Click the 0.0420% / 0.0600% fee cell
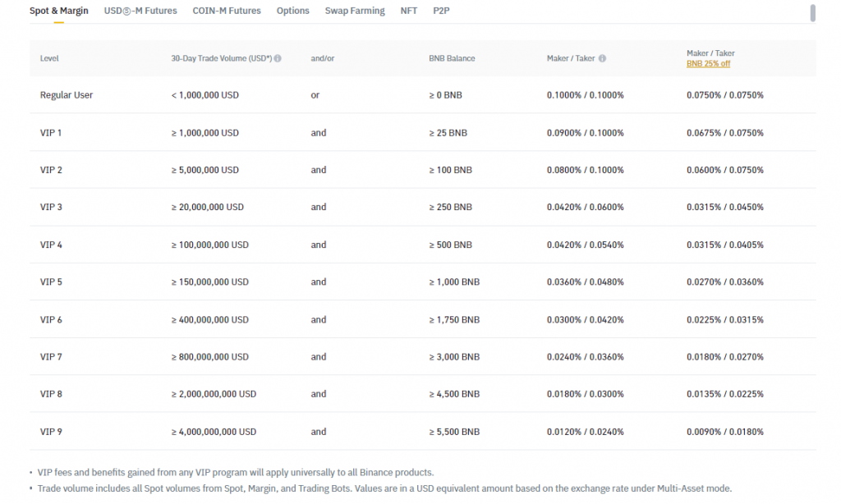The height and width of the screenshot is (504, 841). (x=585, y=208)
